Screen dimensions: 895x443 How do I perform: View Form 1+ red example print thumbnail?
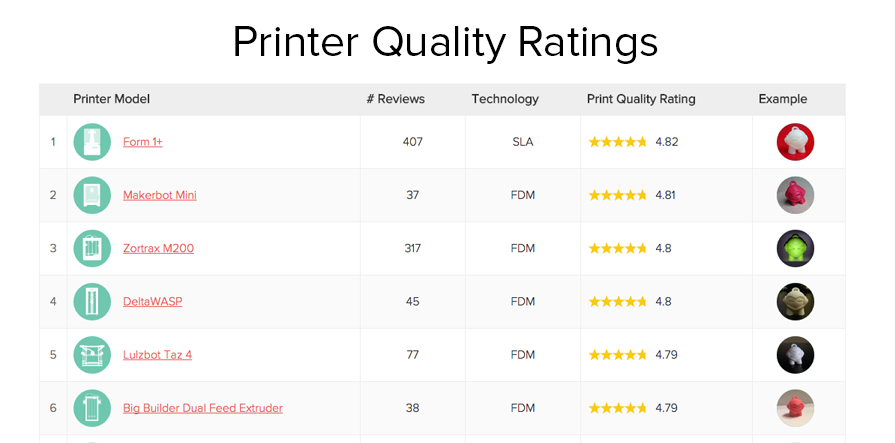point(795,142)
